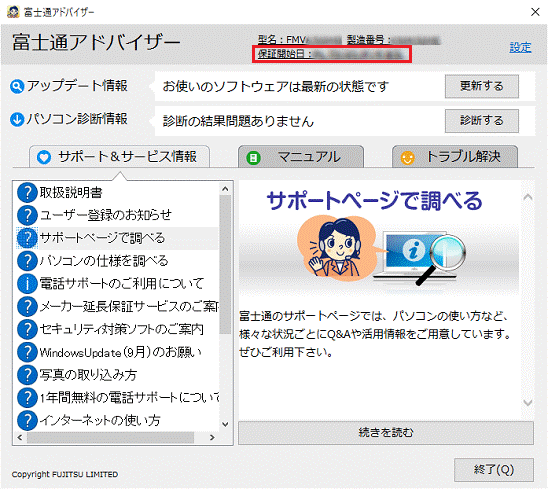Viewport: 548px width, 489px height.
Task: Click the info icon next to 電話サポートのご利用について
Action: (27, 283)
